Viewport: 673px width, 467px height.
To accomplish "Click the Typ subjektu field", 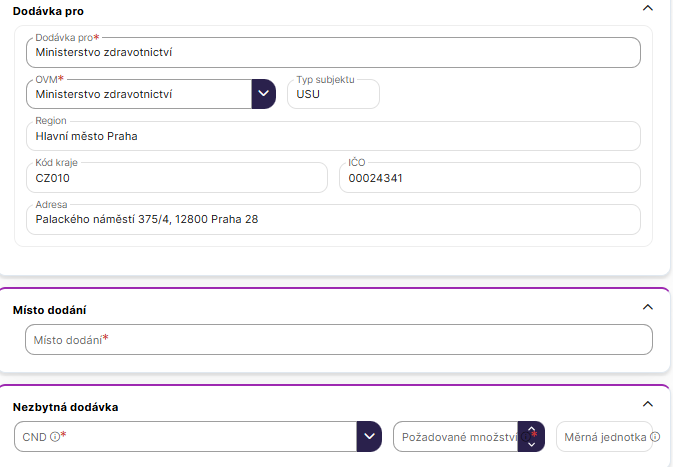I will click(333, 94).
